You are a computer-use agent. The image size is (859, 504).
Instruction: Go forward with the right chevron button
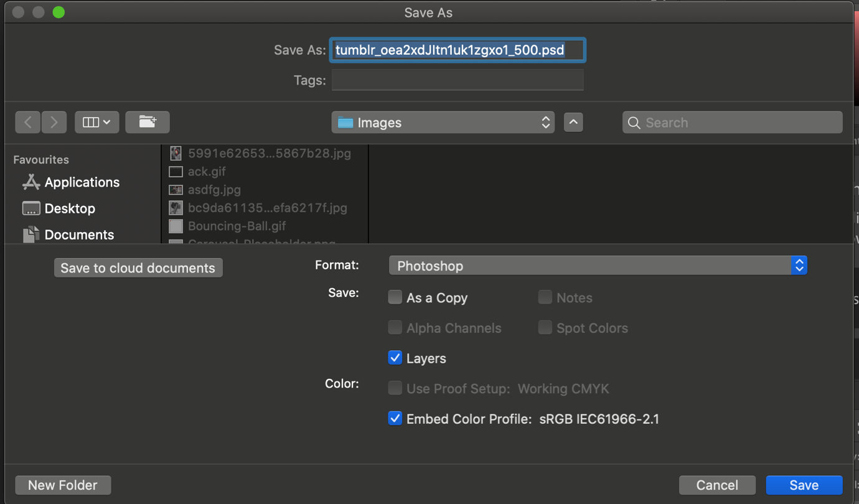click(54, 123)
